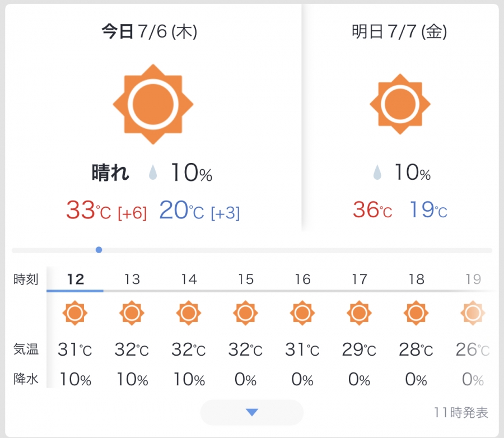Click the sun icon for 12 o'clock
This screenshot has height=438, width=504.
click(75, 313)
